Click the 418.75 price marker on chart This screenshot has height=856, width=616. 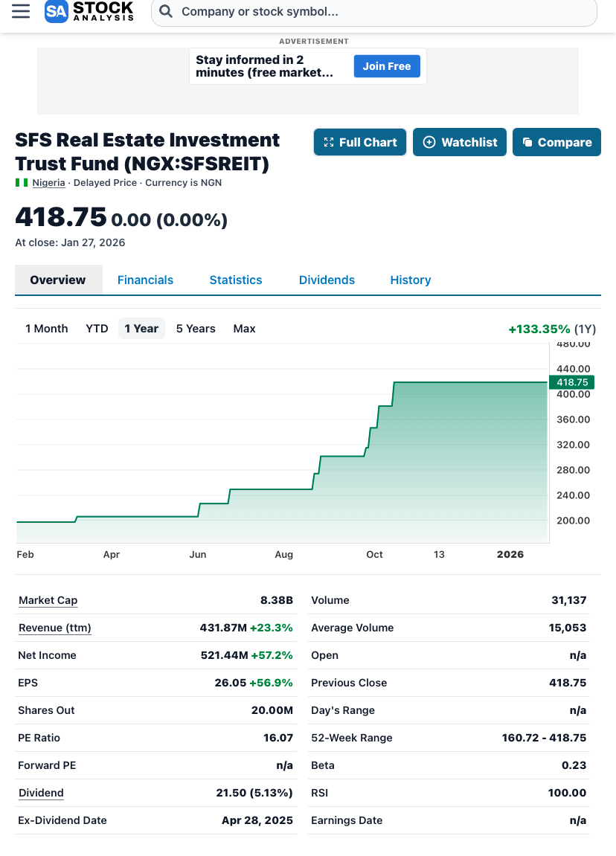[571, 382]
